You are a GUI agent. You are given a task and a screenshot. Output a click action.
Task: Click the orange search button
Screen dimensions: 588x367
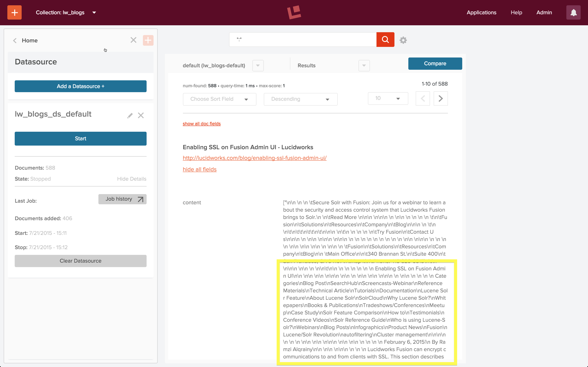point(385,39)
